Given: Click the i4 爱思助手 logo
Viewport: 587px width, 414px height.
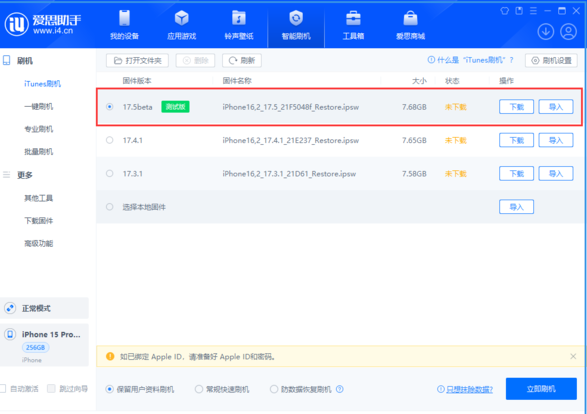Looking at the screenshot, I should pos(42,24).
